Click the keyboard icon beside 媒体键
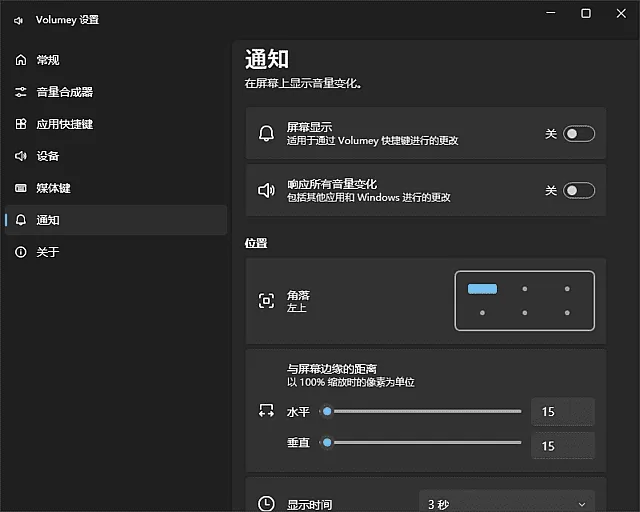Image resolution: width=640 pixels, height=512 pixels. 21,188
